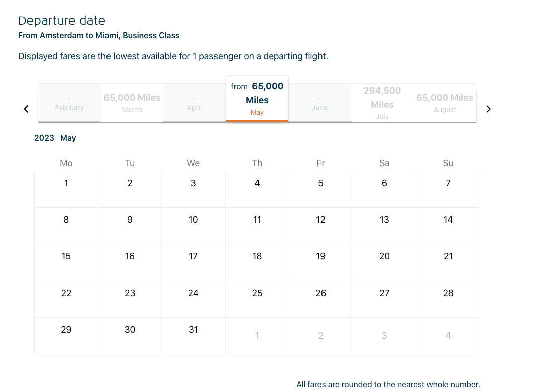
Task: Select May 4 in the calendar
Action: point(257,189)
